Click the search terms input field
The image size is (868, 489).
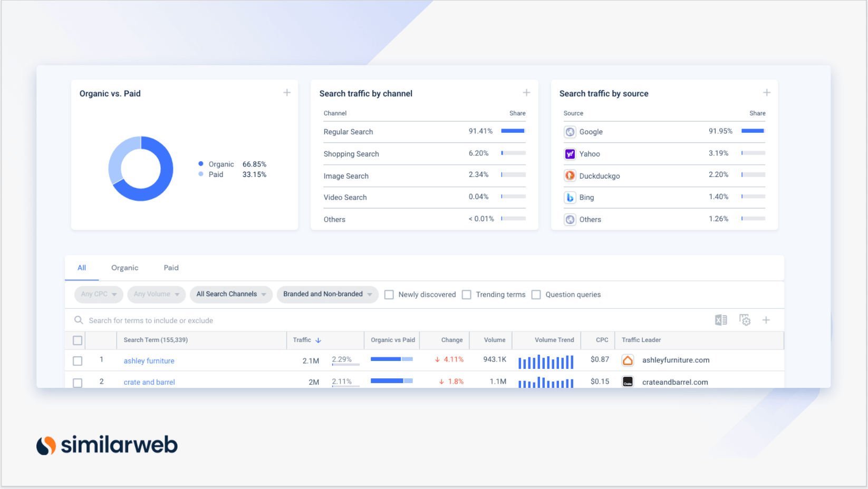[211, 320]
